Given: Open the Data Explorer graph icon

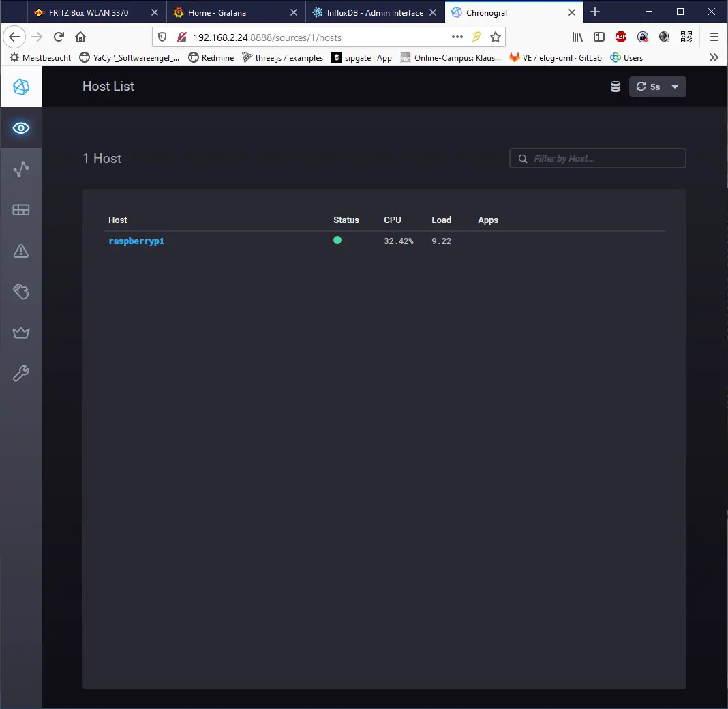Looking at the screenshot, I should coord(21,169).
